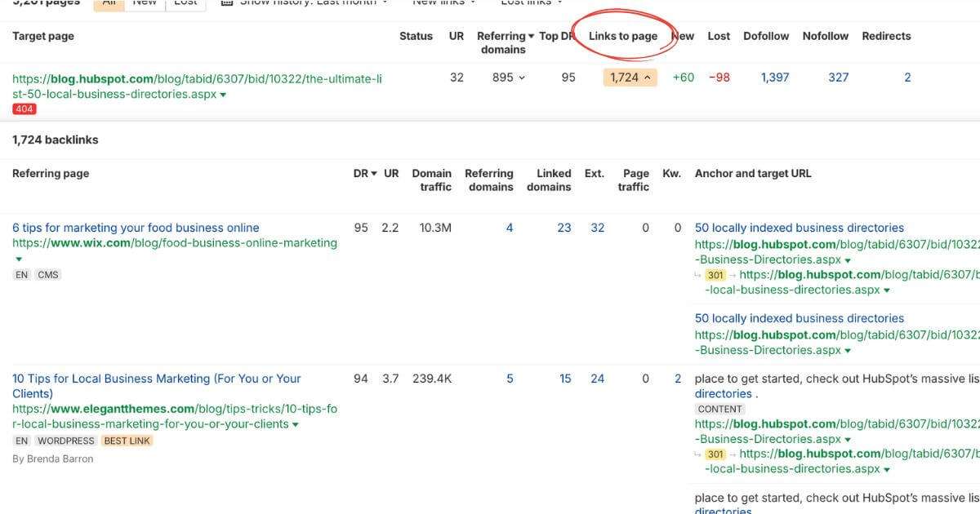Click the sort caret next to DR header
The width and height of the screenshot is (980, 514).
(x=373, y=173)
